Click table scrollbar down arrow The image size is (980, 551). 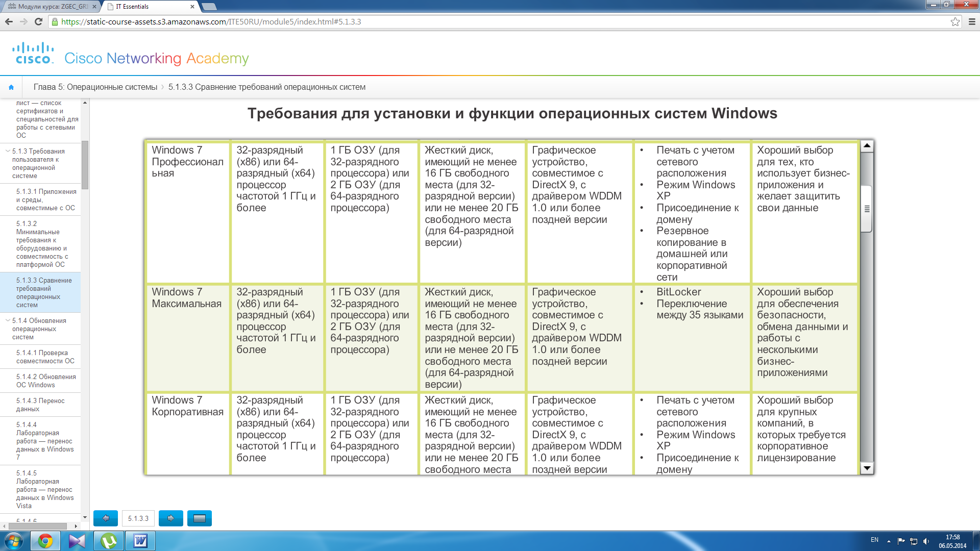coord(867,468)
